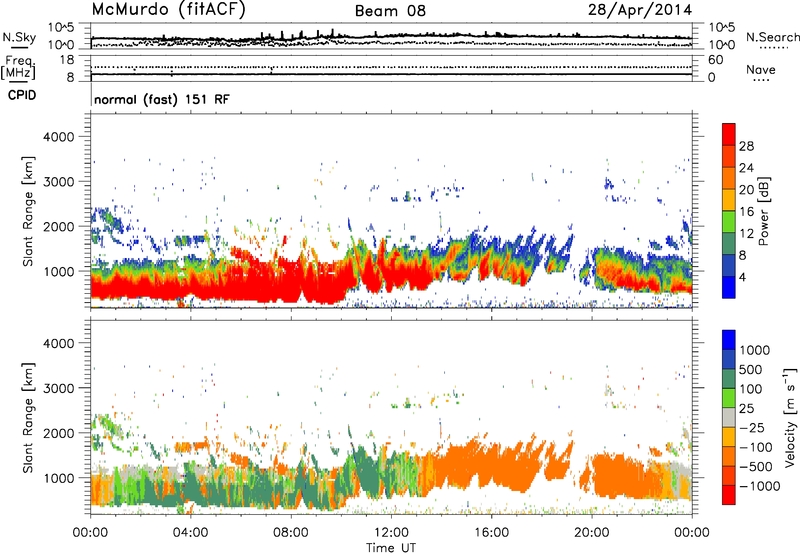
Task: Click the 12:00 time axis label
Action: (391, 533)
